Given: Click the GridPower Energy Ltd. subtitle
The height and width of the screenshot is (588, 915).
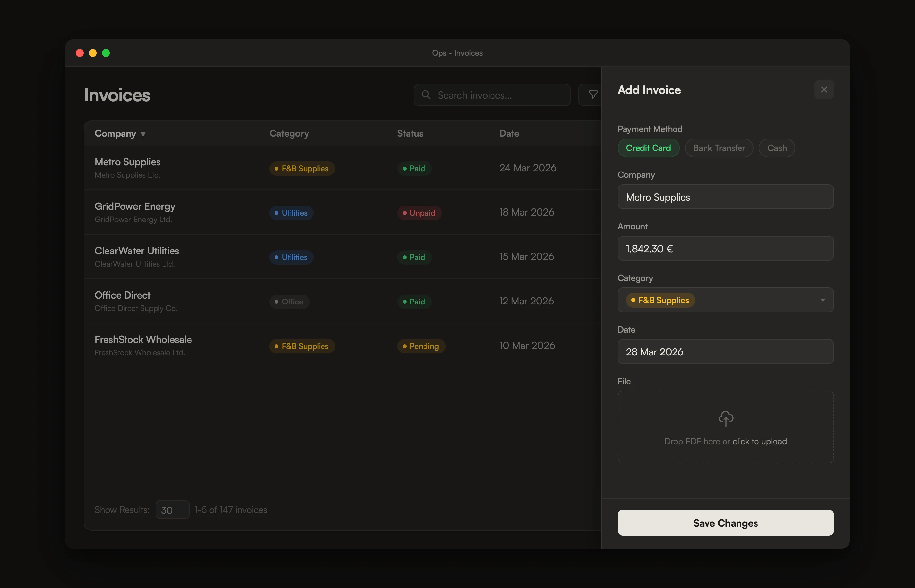Looking at the screenshot, I should [133, 220].
